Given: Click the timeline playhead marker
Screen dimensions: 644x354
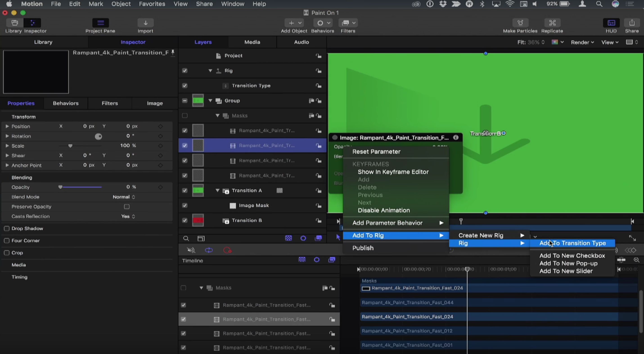Looking at the screenshot, I should pos(467,269).
